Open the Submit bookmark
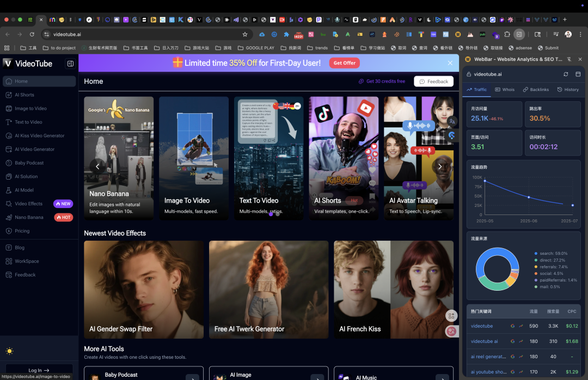The height and width of the screenshot is (380, 588). (548, 48)
